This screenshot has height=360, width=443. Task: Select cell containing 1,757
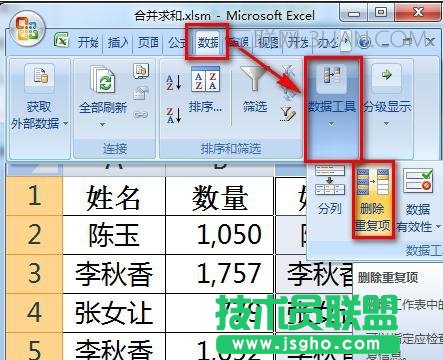(x=220, y=274)
